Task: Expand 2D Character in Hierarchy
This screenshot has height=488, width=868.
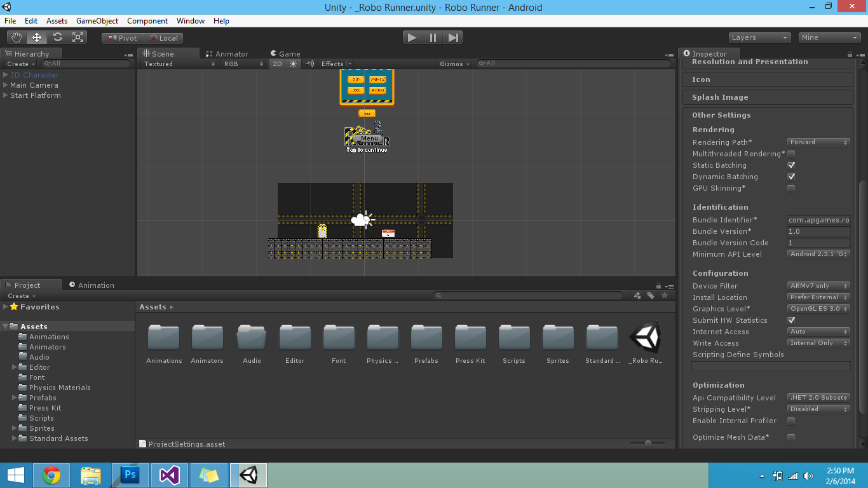Action: tap(6, 75)
